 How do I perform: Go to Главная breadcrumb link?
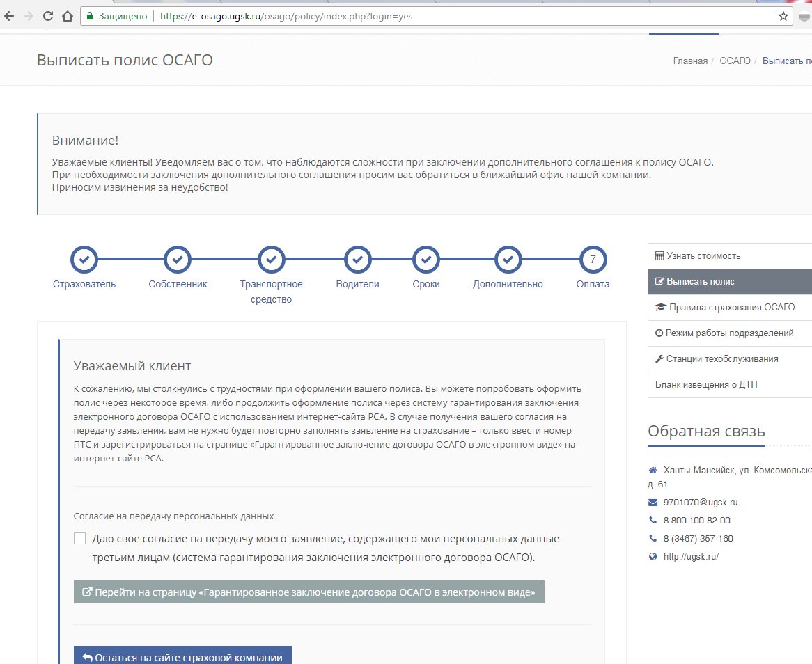point(690,61)
